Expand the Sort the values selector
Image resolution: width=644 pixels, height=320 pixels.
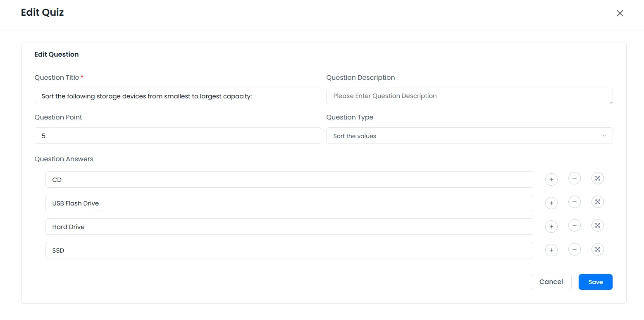[x=604, y=136]
